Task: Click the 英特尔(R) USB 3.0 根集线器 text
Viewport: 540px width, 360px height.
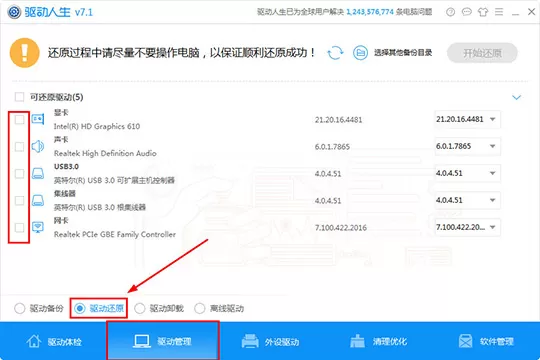Action: pyautogui.click(x=100, y=207)
